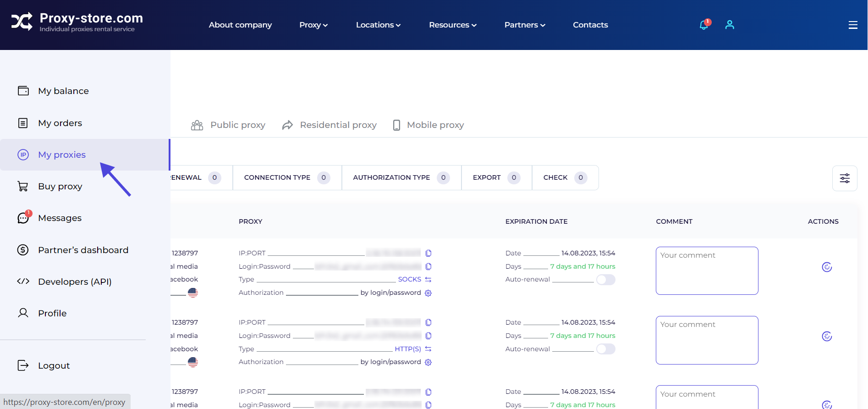The width and height of the screenshot is (868, 409).
Task: Copy Login:Password of the SOCKS proxy
Action: click(x=429, y=266)
